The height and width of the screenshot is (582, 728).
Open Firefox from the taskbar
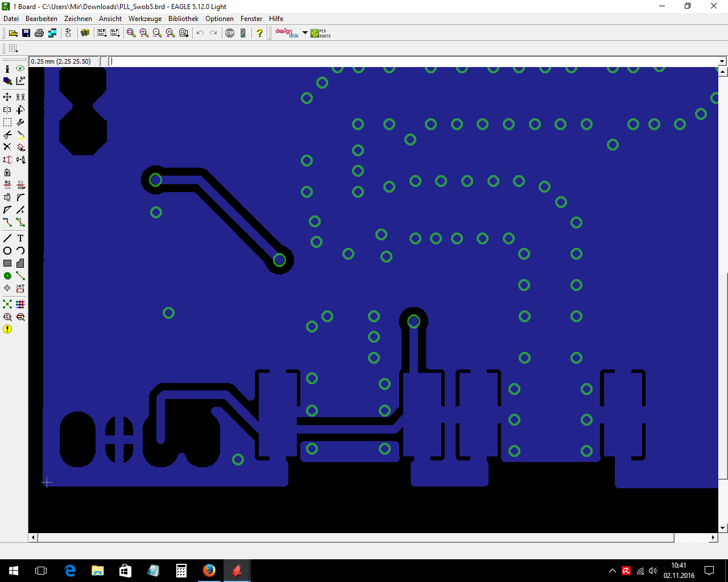(x=209, y=571)
